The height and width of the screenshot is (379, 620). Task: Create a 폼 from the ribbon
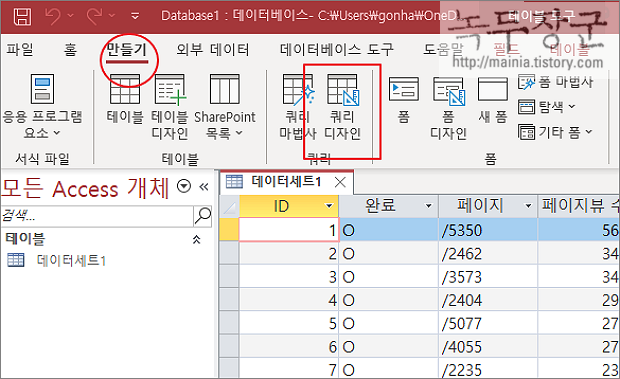(x=404, y=100)
